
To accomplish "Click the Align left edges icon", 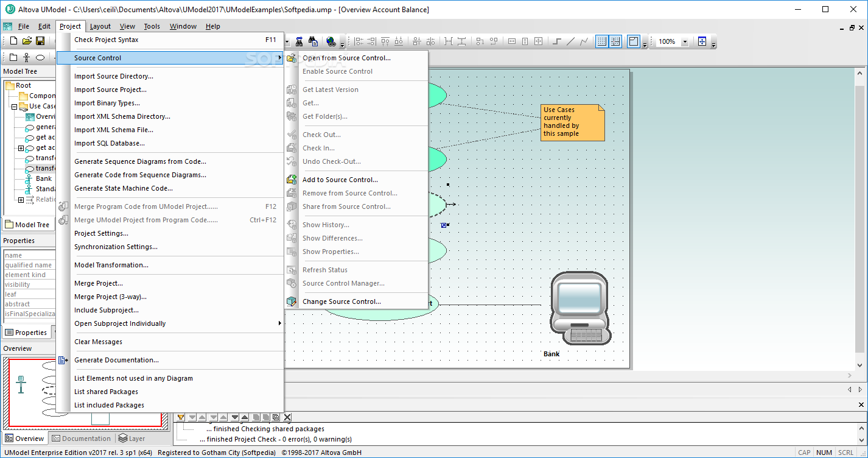I will coord(359,41).
